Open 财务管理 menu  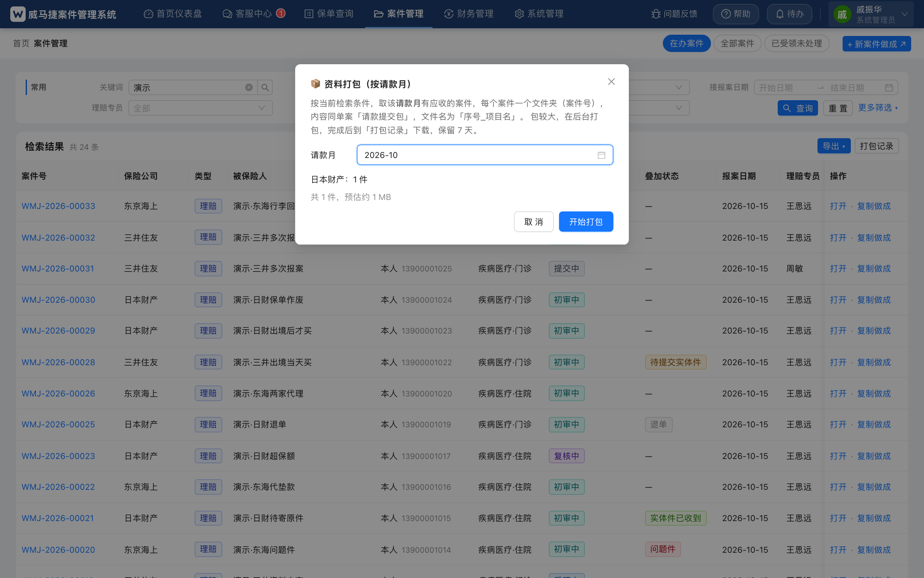[x=469, y=14]
